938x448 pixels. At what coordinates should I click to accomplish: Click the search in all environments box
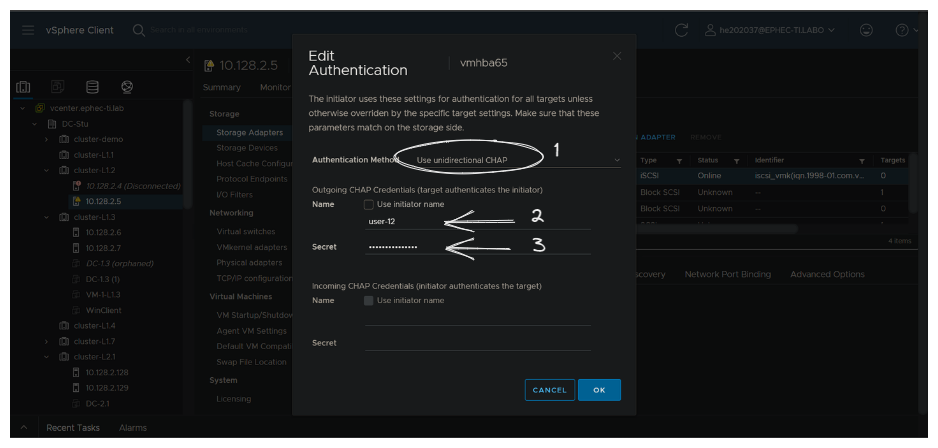(199, 30)
